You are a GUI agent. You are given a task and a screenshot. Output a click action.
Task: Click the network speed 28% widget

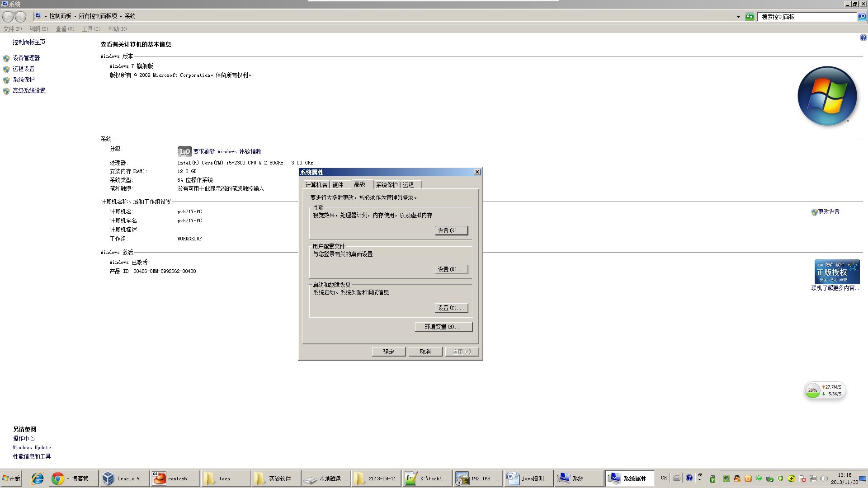(x=825, y=390)
